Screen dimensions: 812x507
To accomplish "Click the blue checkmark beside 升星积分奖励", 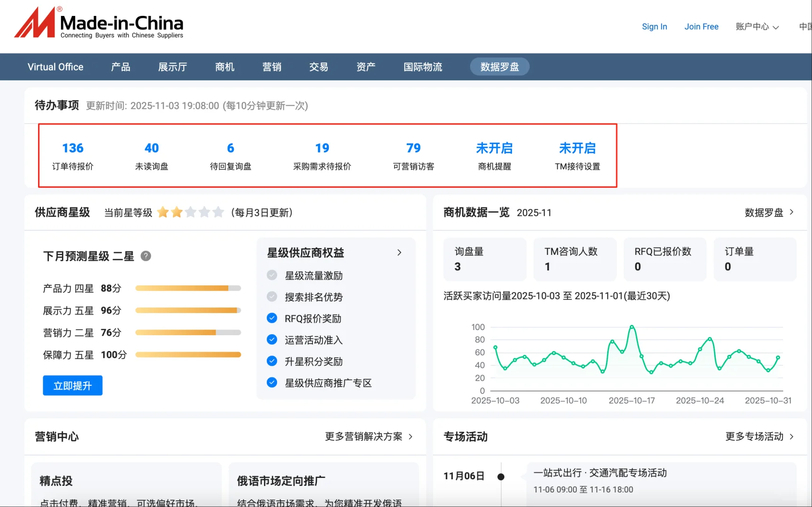I will (272, 361).
